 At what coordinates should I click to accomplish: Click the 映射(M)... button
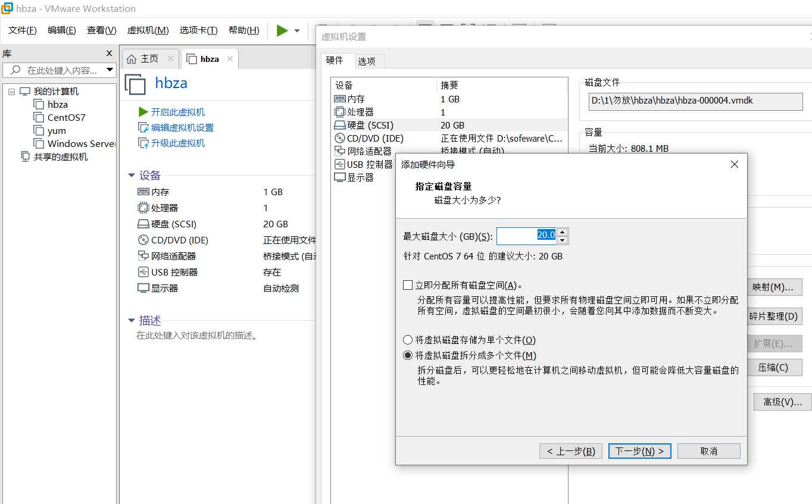point(773,287)
